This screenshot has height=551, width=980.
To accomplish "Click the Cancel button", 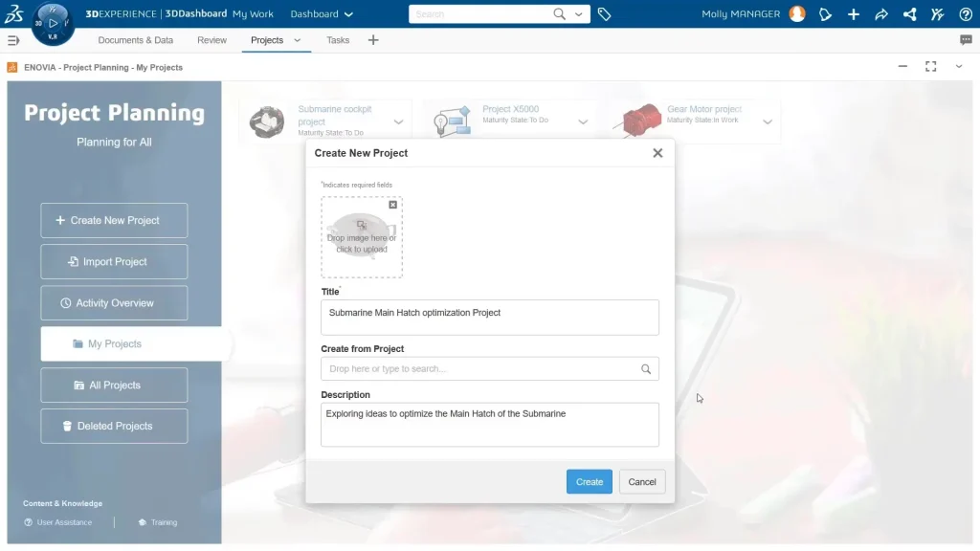I will [x=642, y=481].
